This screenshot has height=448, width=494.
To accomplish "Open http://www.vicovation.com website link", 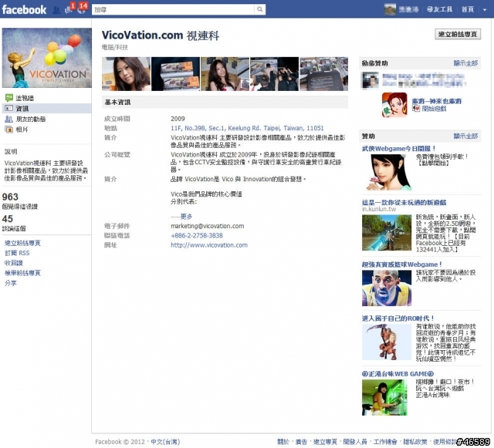I will coord(209,245).
